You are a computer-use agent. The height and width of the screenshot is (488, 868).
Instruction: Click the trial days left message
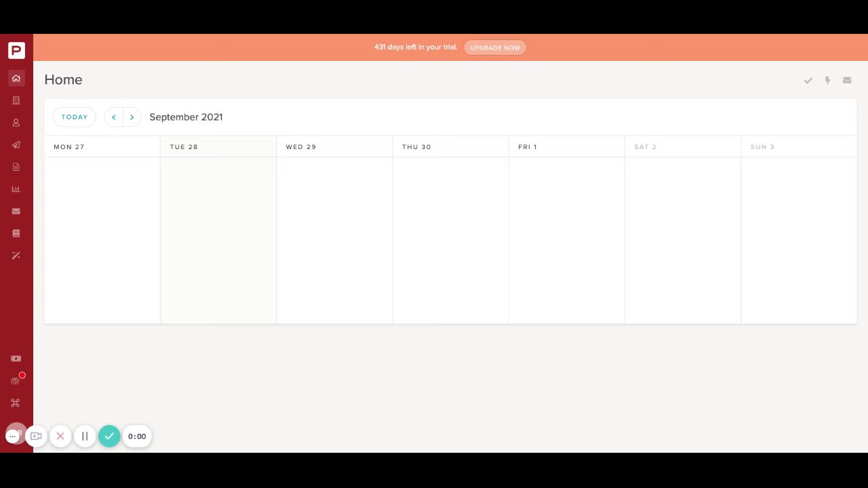tap(416, 47)
